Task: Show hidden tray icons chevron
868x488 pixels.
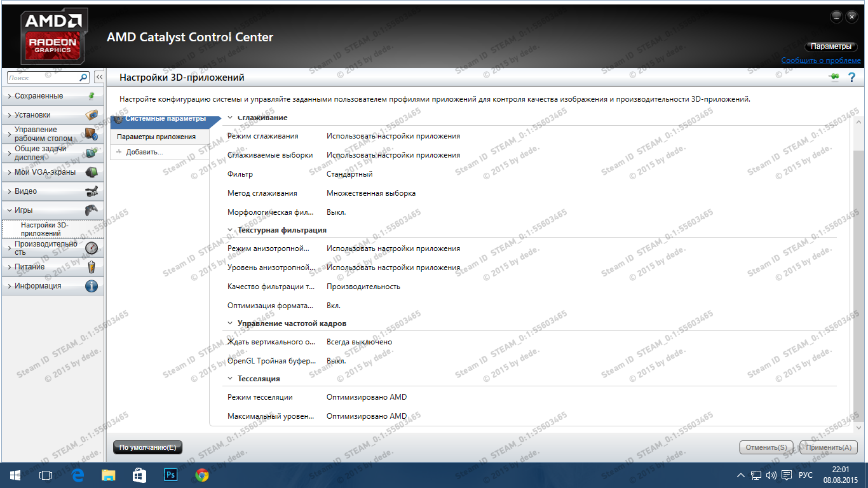Action: click(741, 475)
